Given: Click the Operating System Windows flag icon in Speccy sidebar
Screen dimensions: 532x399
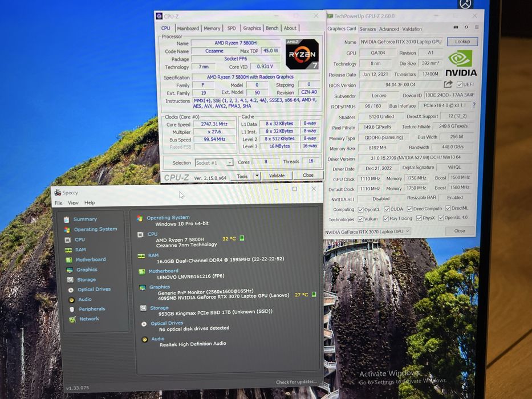Looking at the screenshot, I should 67,230.
